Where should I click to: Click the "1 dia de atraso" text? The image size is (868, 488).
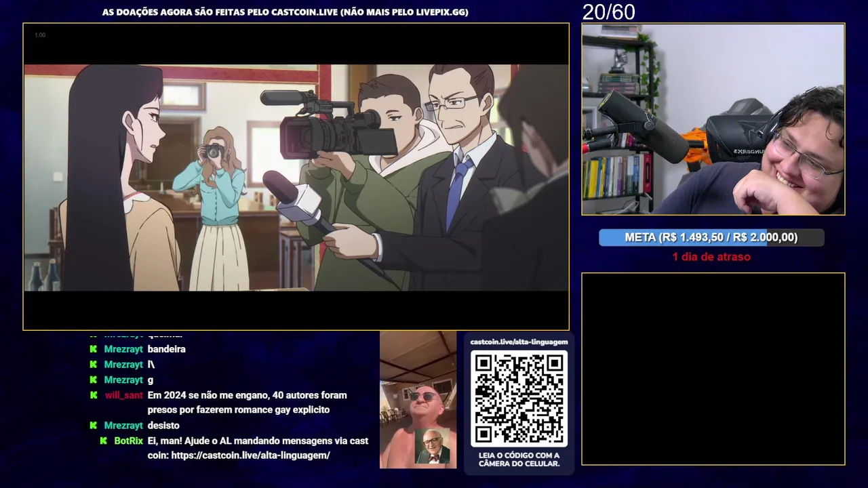[x=711, y=257]
